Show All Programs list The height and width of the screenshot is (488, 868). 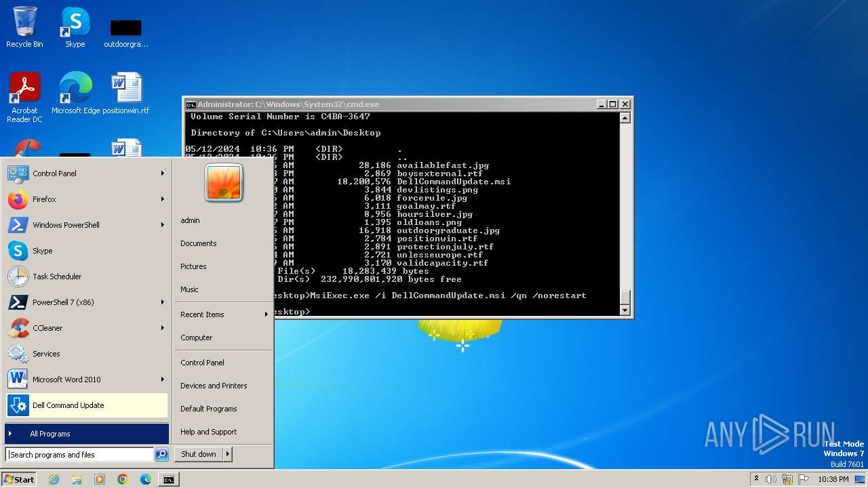(x=86, y=434)
